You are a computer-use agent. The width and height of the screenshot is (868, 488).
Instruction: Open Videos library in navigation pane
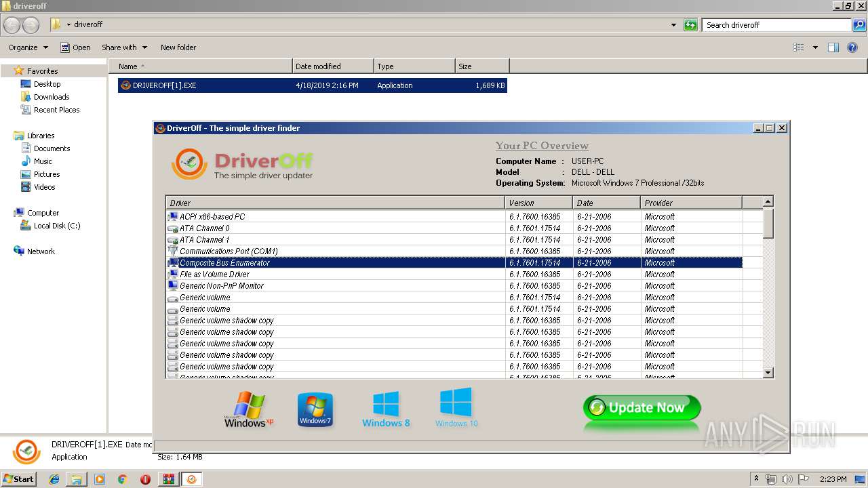[x=44, y=187]
